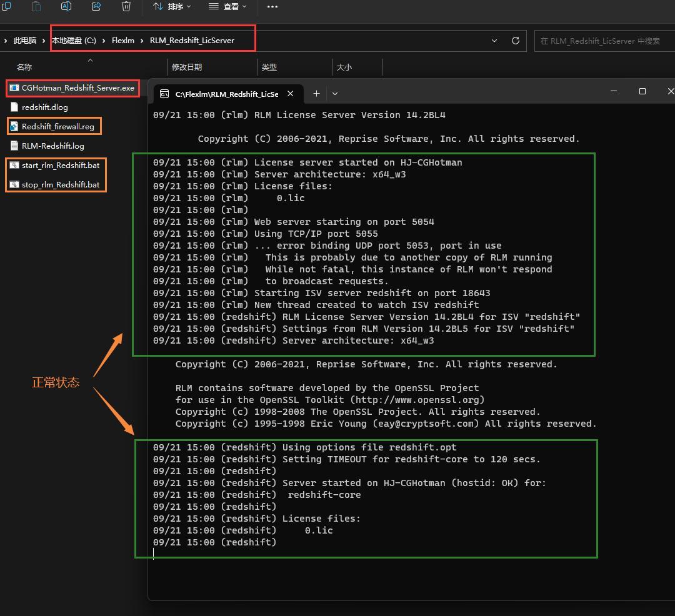This screenshot has width=675, height=616.
Task: Click 此电脑 in the address breadcrumb
Action: coord(25,41)
